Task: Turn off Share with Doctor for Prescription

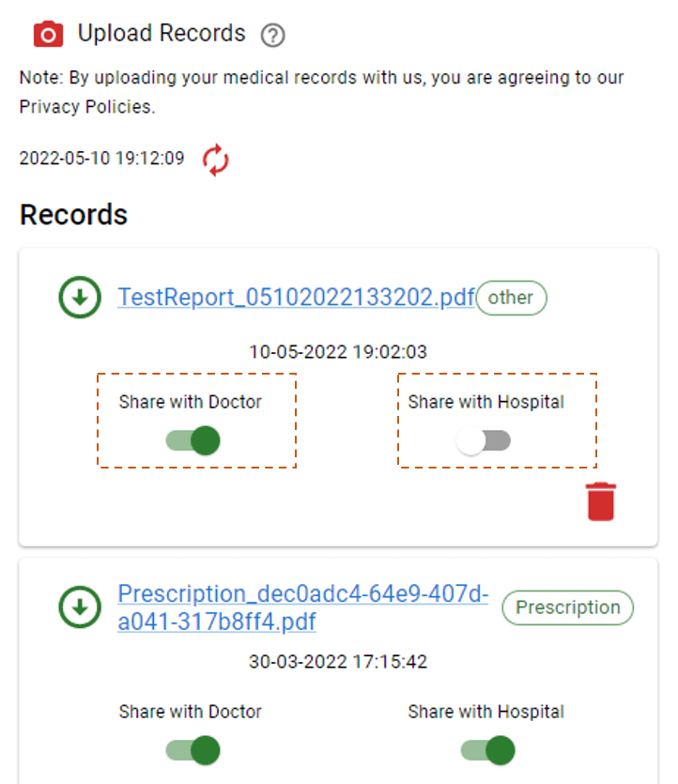Action: click(x=193, y=750)
